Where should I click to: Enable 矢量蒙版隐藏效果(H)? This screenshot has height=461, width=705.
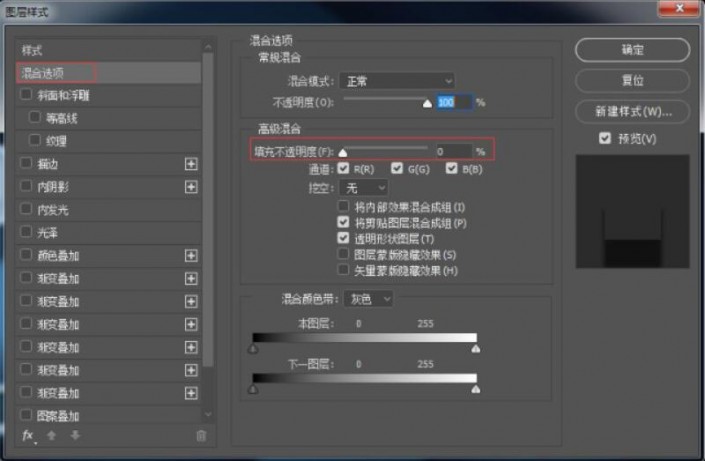343,270
